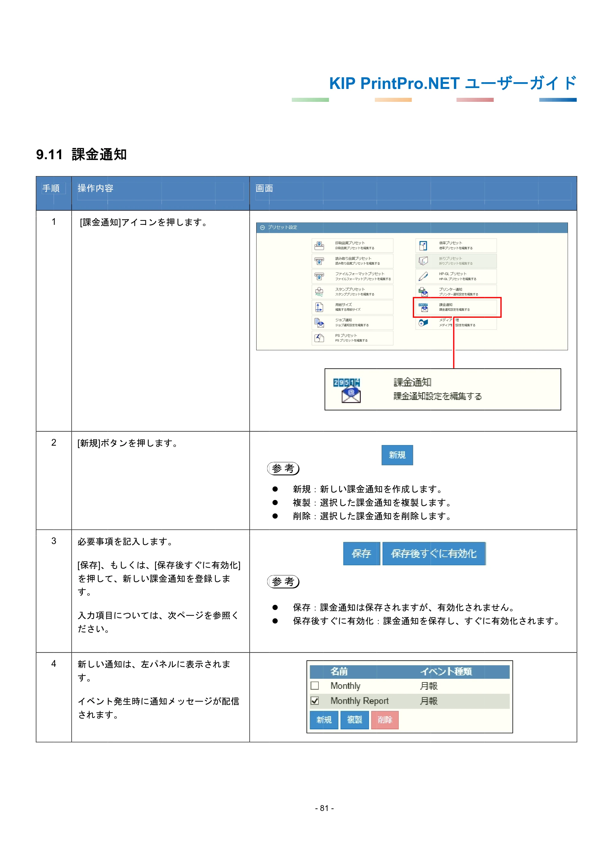The height and width of the screenshot is (868, 613).
Task: Open the PS プリセット icon
Action: click(x=319, y=338)
